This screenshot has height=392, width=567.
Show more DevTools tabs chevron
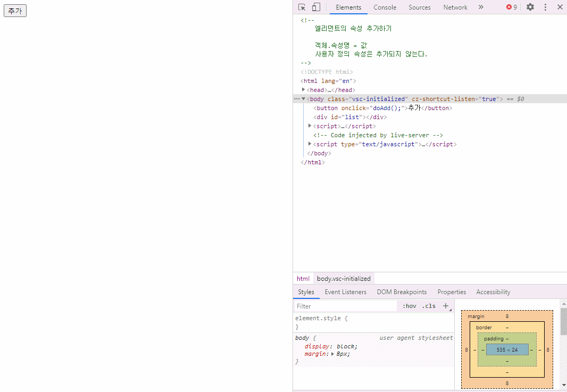[481, 7]
